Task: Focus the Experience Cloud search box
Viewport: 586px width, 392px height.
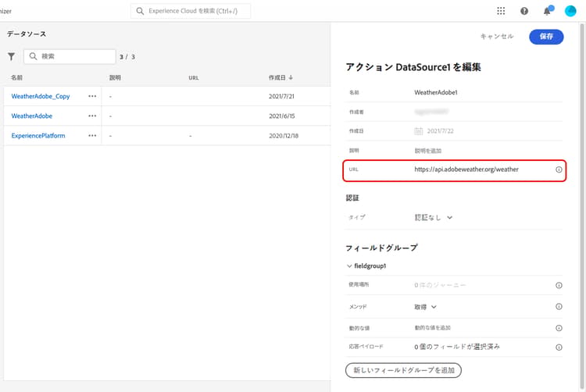Action: coord(191,11)
